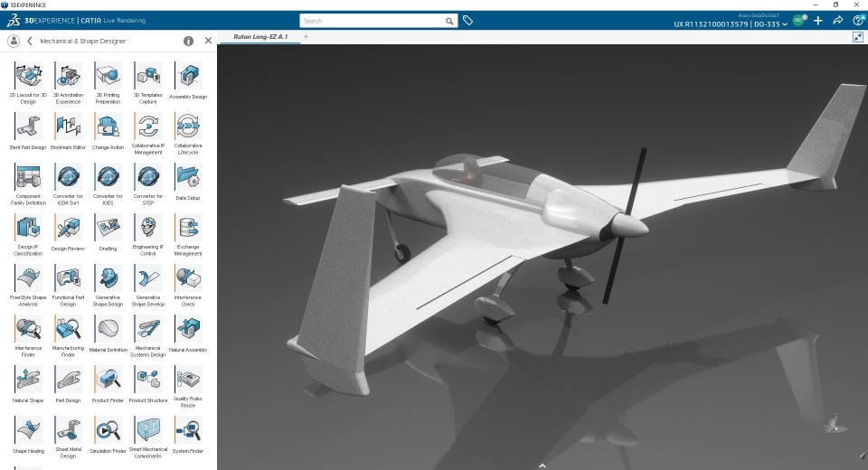Toggle full-screen viewer expand icon
The image size is (868, 470).
(858, 37)
